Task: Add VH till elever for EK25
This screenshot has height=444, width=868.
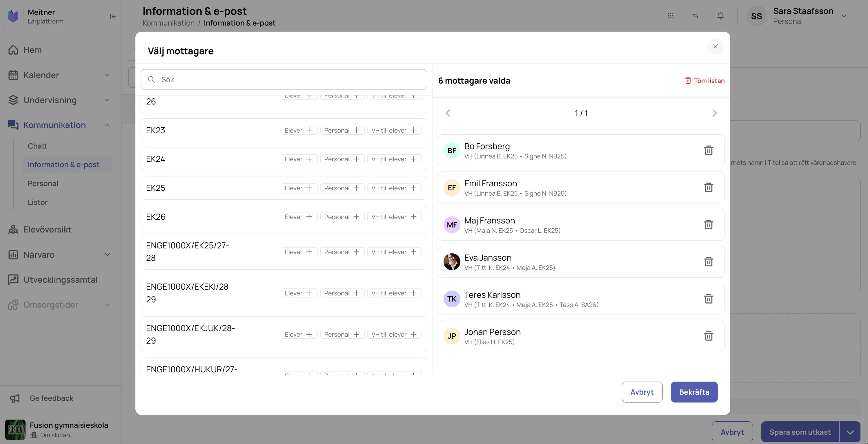Action: [x=394, y=188]
